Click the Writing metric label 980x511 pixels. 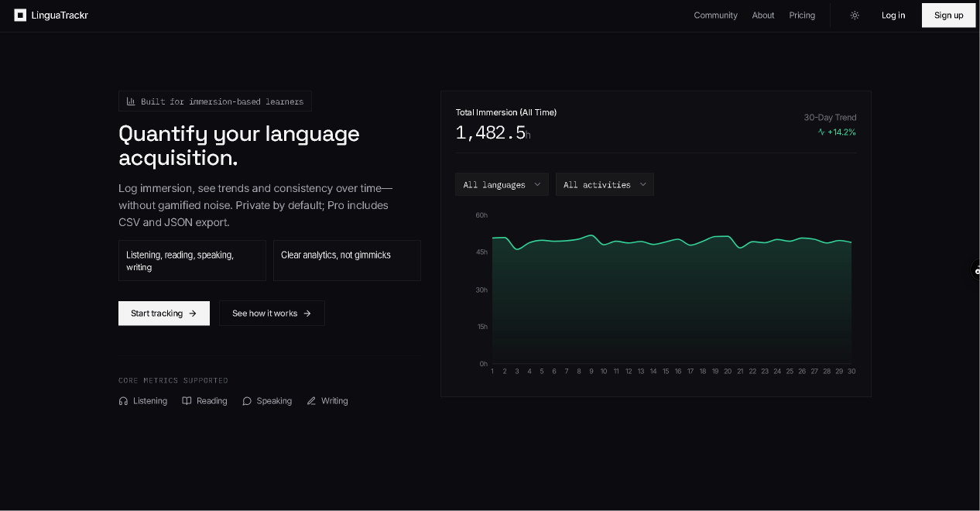[334, 401]
